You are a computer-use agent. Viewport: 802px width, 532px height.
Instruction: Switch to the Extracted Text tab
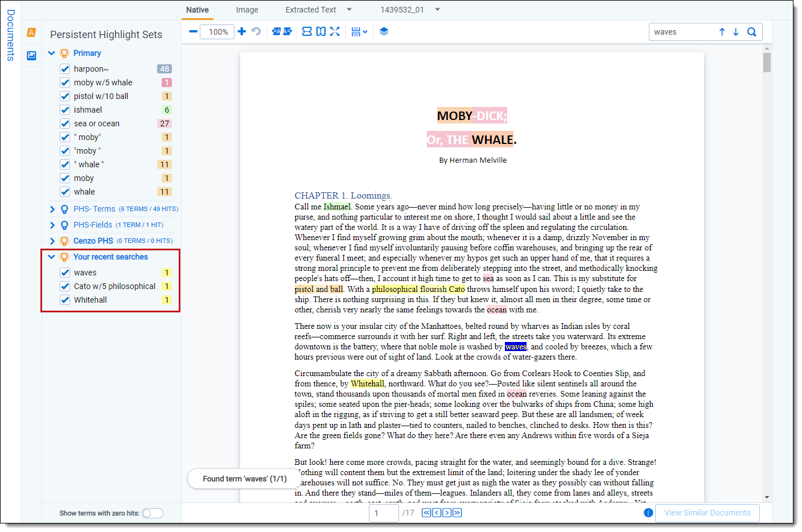311,10
